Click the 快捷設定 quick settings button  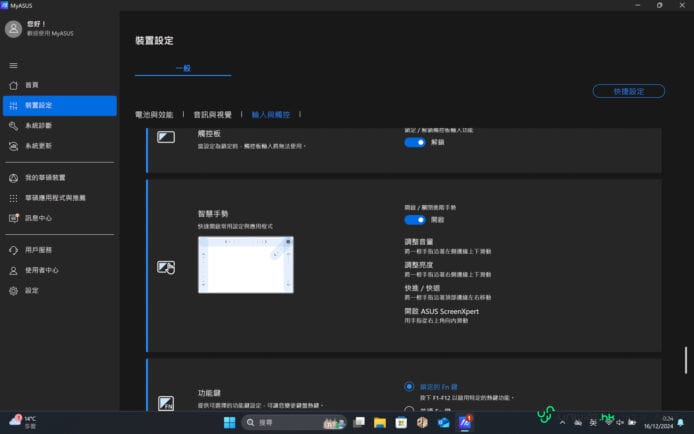(x=628, y=91)
